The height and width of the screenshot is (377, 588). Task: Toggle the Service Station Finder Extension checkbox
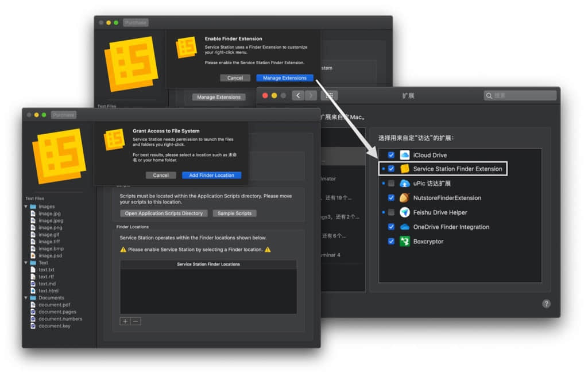pyautogui.click(x=391, y=169)
